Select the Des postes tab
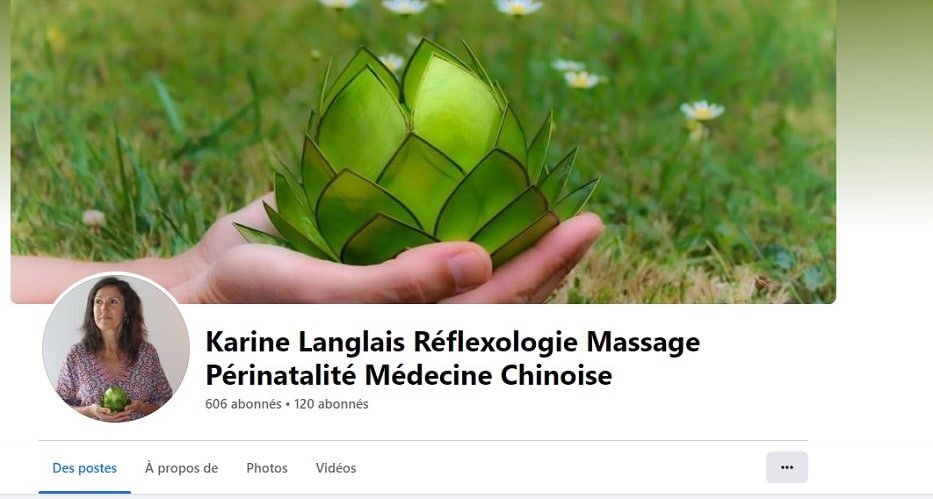 pos(84,468)
